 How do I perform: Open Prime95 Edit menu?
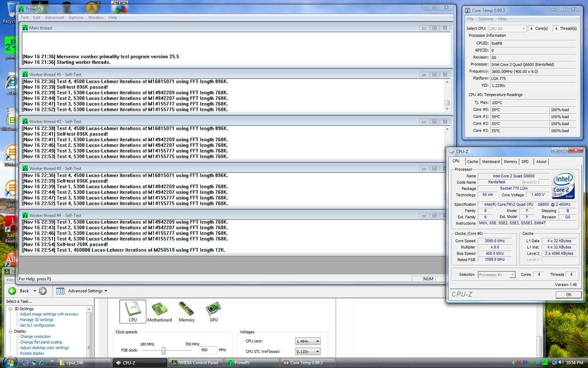[37, 17]
